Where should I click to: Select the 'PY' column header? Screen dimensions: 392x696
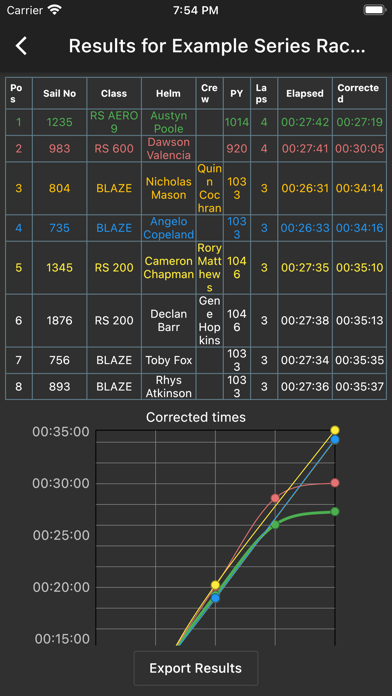pyautogui.click(x=237, y=93)
